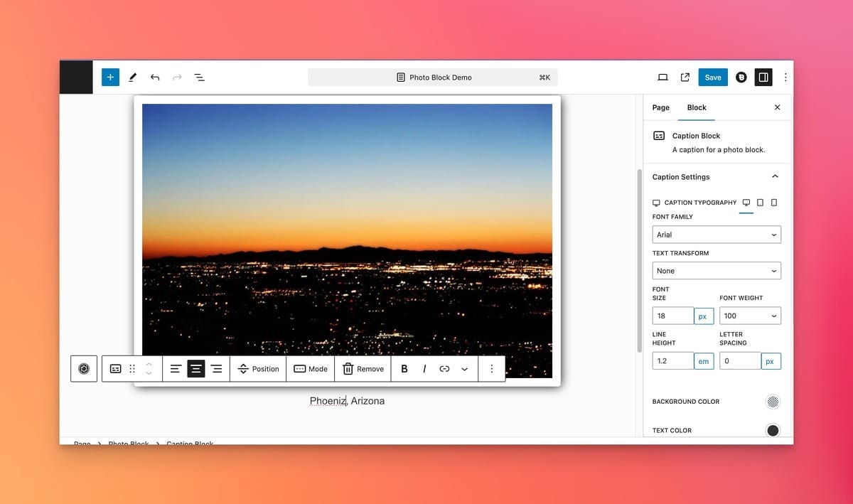Apply italic formatting to caption
This screenshot has height=504, width=853.
[x=424, y=369]
